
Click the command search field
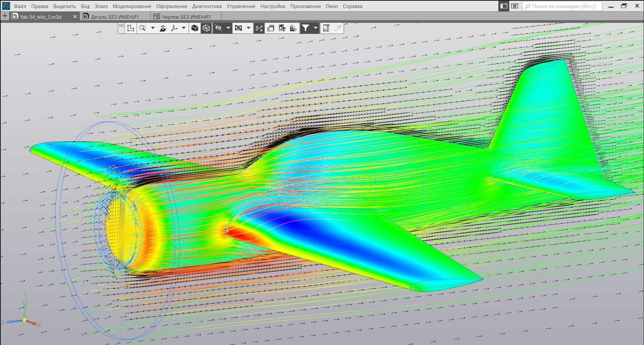tap(561, 6)
